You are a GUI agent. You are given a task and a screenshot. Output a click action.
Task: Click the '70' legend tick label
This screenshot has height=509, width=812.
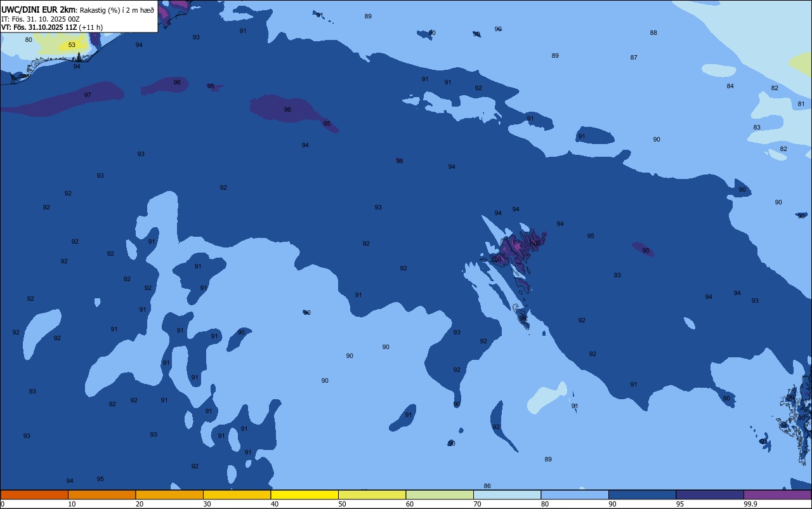[477, 504]
